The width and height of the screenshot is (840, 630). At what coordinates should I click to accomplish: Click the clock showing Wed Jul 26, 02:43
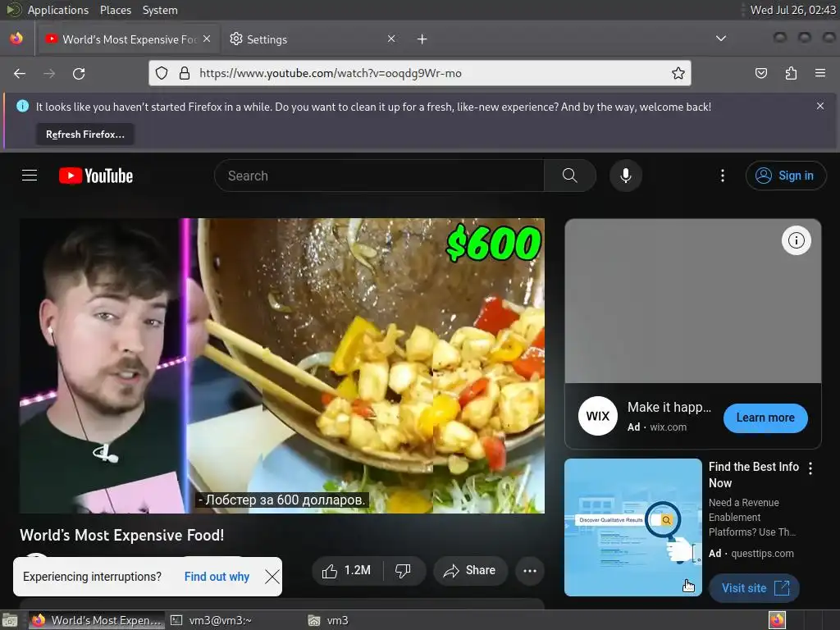coord(793,10)
